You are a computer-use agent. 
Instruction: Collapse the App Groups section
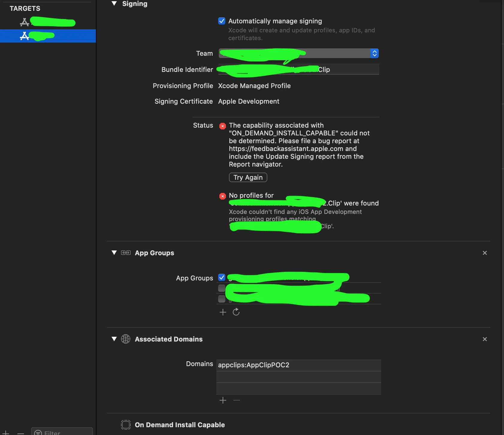click(x=114, y=253)
